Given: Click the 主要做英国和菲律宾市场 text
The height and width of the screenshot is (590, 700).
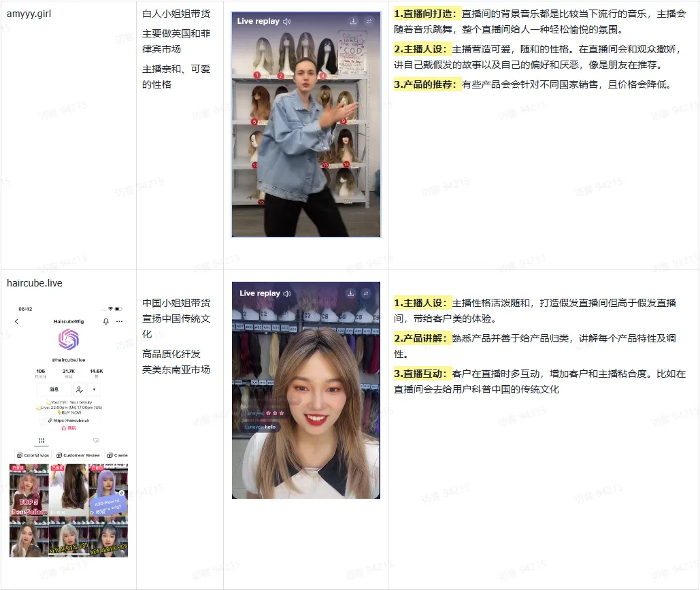Looking at the screenshot, I should [x=176, y=41].
